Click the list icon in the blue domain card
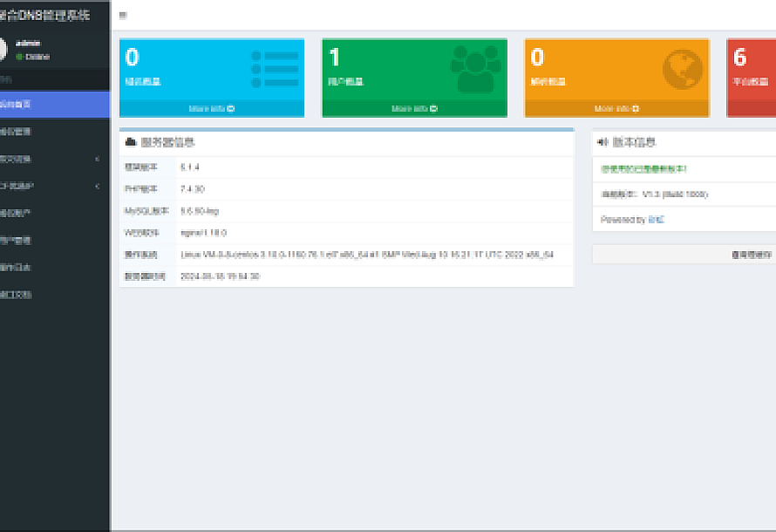 click(x=275, y=69)
